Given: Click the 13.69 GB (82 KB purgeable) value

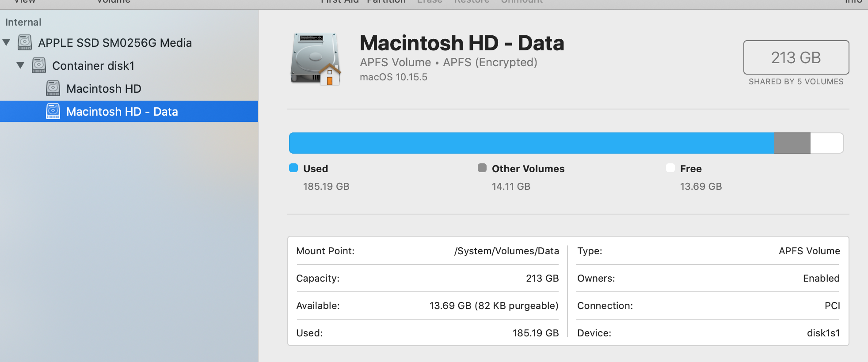Looking at the screenshot, I should [494, 306].
